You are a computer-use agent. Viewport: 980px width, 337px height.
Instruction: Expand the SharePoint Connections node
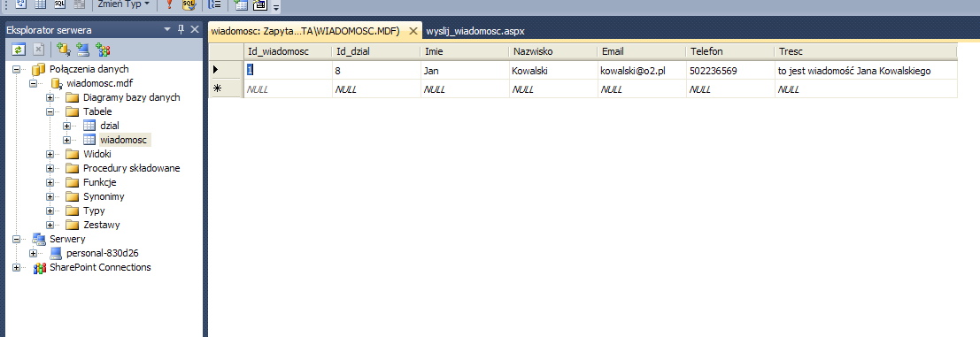[x=16, y=267]
